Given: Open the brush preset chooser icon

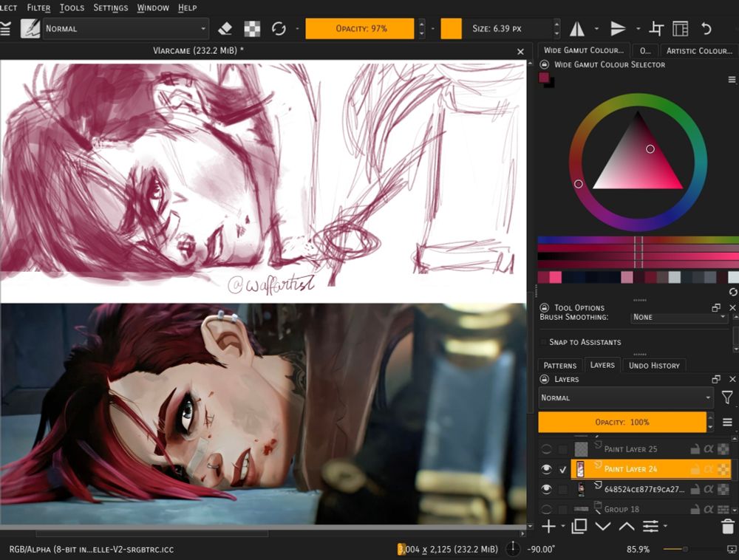Looking at the screenshot, I should [x=30, y=29].
